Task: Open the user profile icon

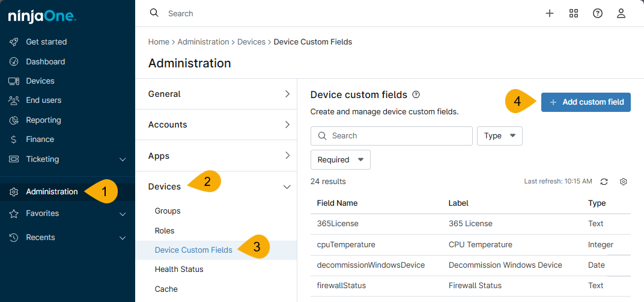Action: click(x=621, y=13)
